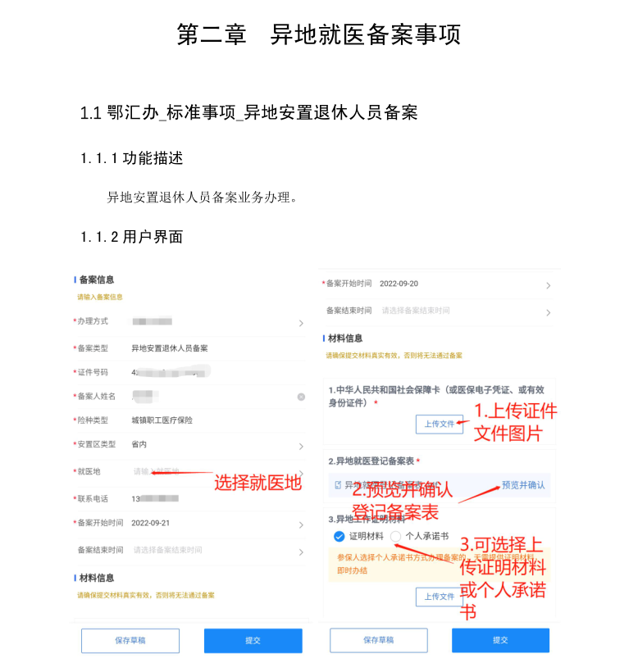
Task: Click left panel 提交 button
Action: pos(253,640)
